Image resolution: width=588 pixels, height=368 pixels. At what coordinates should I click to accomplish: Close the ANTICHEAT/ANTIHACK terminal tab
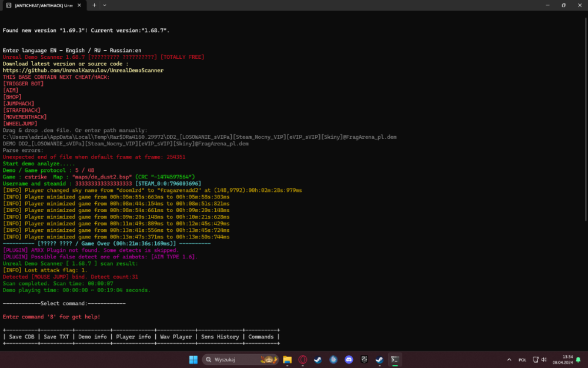coord(80,5)
